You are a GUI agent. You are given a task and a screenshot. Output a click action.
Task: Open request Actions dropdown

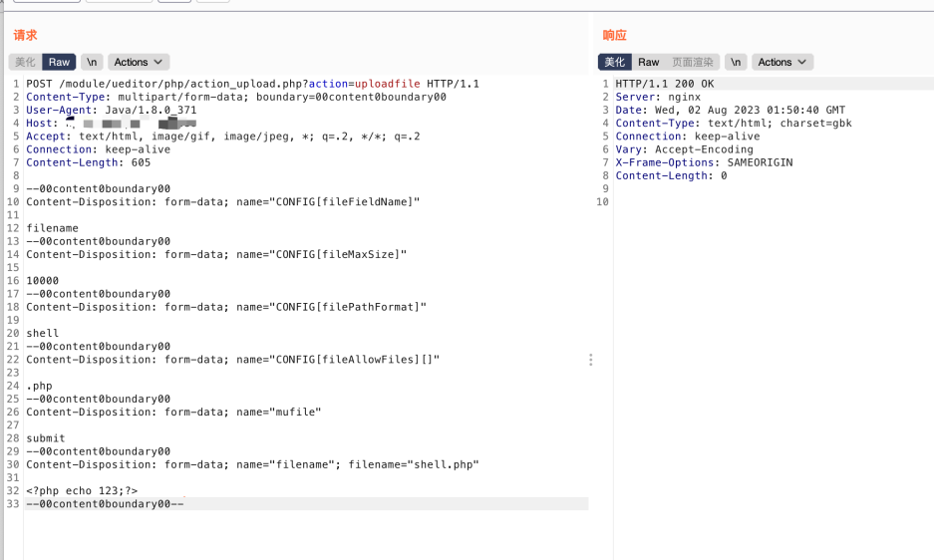pyautogui.click(x=139, y=62)
